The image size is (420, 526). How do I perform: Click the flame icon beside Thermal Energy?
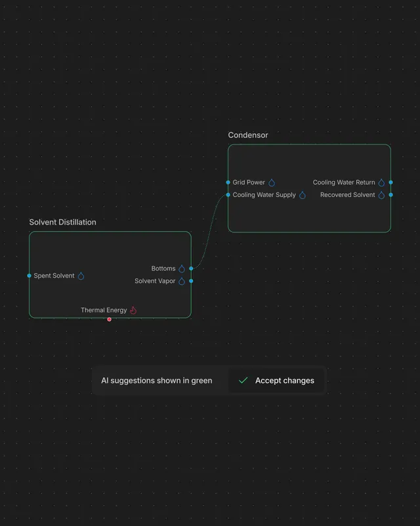(133, 310)
